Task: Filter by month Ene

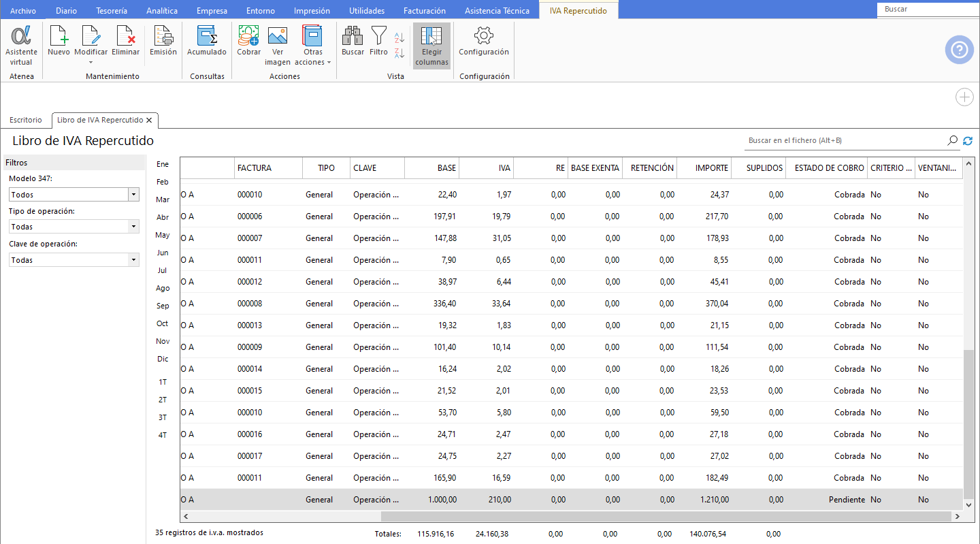Action: point(163,164)
